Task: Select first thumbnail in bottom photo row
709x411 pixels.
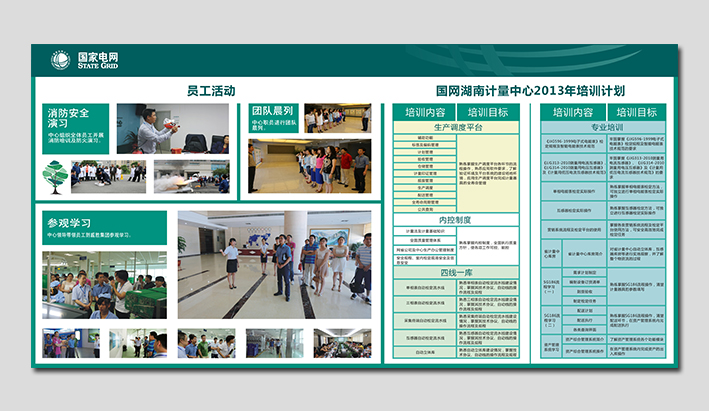Action: click(x=70, y=343)
